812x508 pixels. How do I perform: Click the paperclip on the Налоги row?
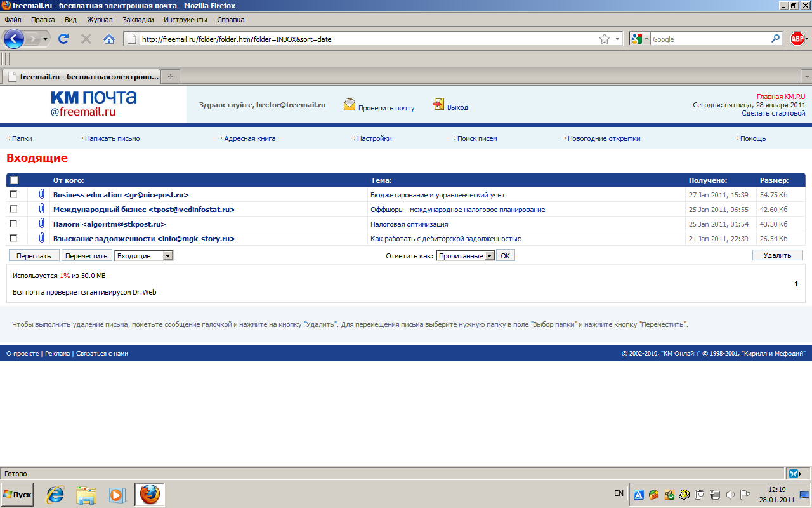(x=41, y=224)
